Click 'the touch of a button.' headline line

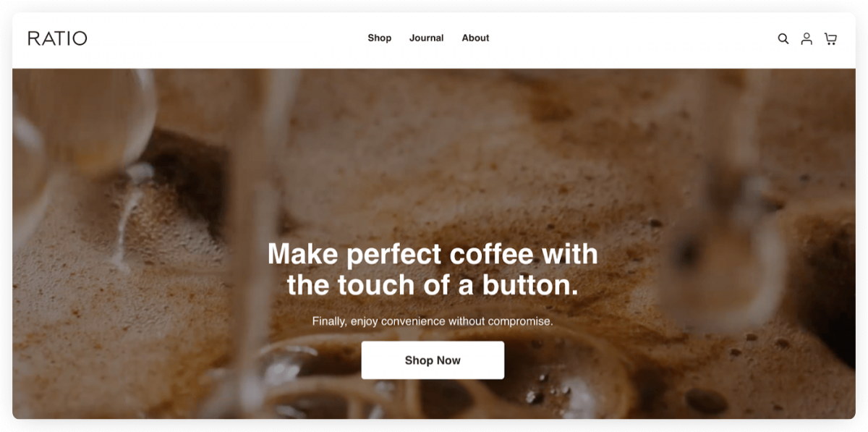[x=433, y=285]
